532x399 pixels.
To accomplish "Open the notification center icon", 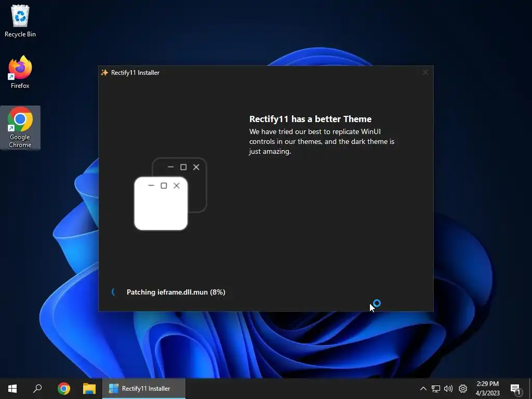I will [515, 389].
